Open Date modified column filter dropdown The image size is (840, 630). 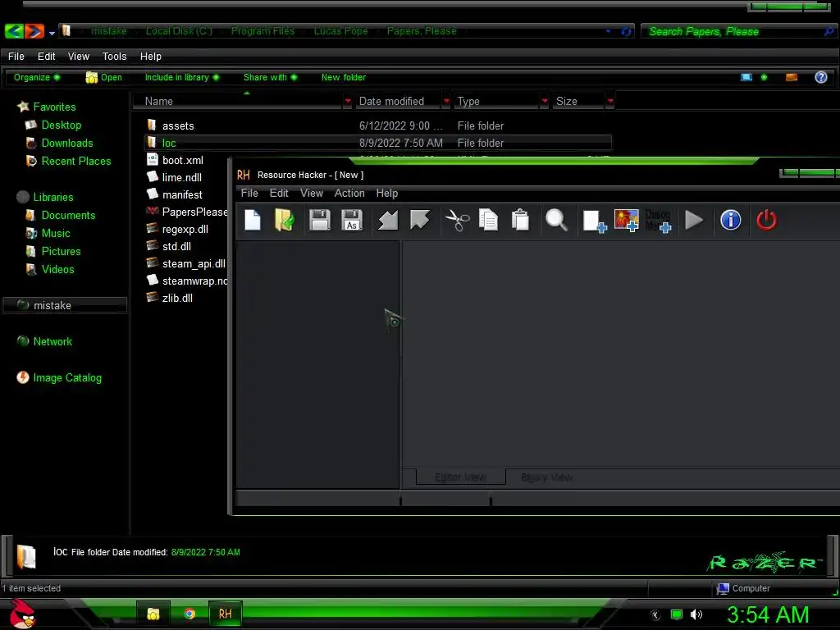click(x=446, y=101)
